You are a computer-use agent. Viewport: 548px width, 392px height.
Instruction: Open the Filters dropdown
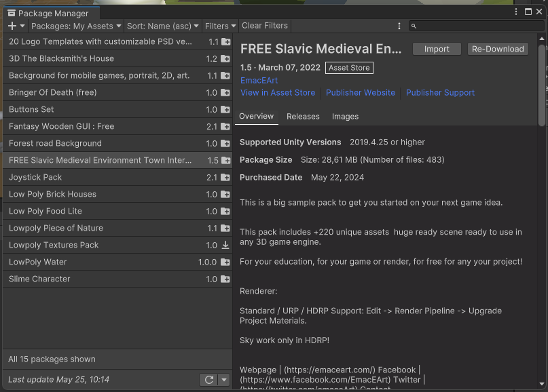click(x=220, y=26)
